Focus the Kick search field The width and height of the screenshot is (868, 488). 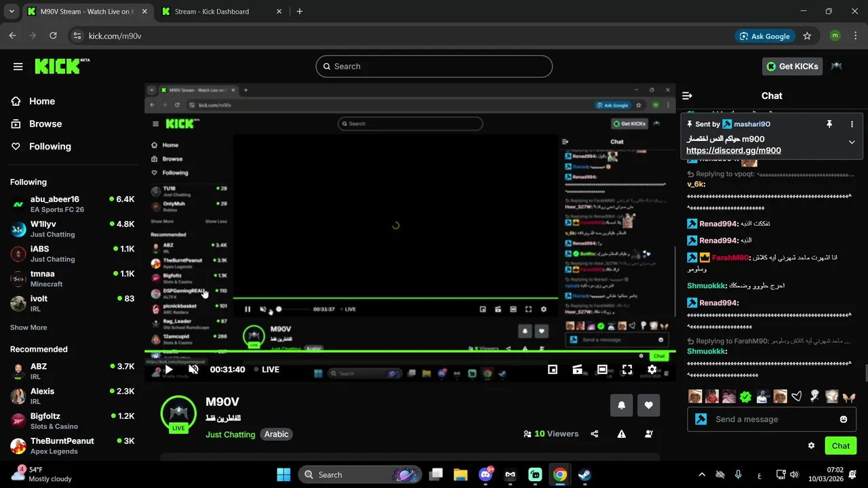pyautogui.click(x=434, y=66)
